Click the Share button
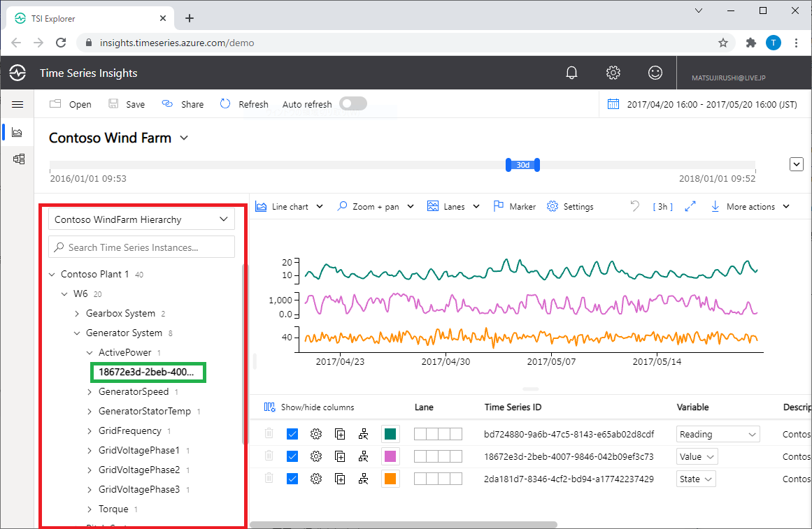This screenshot has height=529, width=812. tap(183, 104)
